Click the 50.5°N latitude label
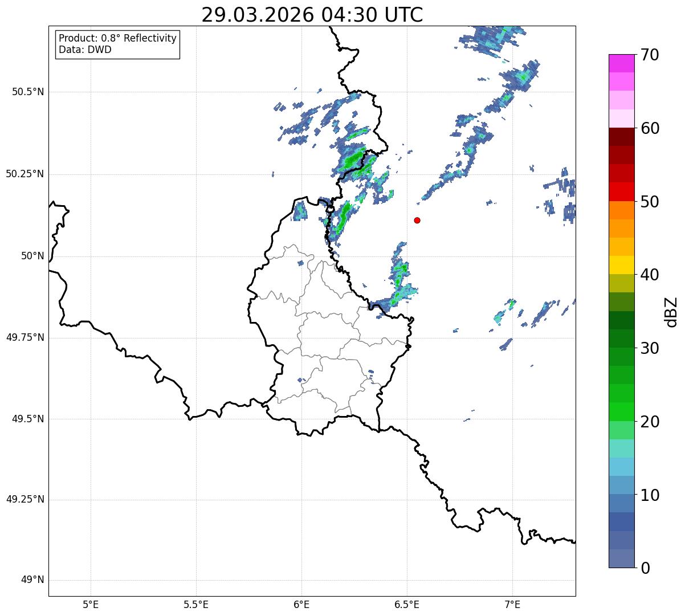Viewport: 685px width, 616px height. pos(28,92)
